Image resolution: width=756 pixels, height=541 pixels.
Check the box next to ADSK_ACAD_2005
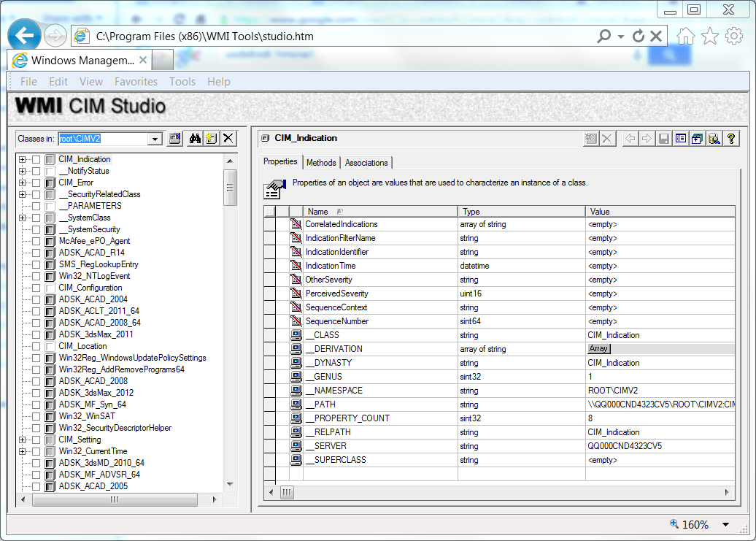[36, 486]
